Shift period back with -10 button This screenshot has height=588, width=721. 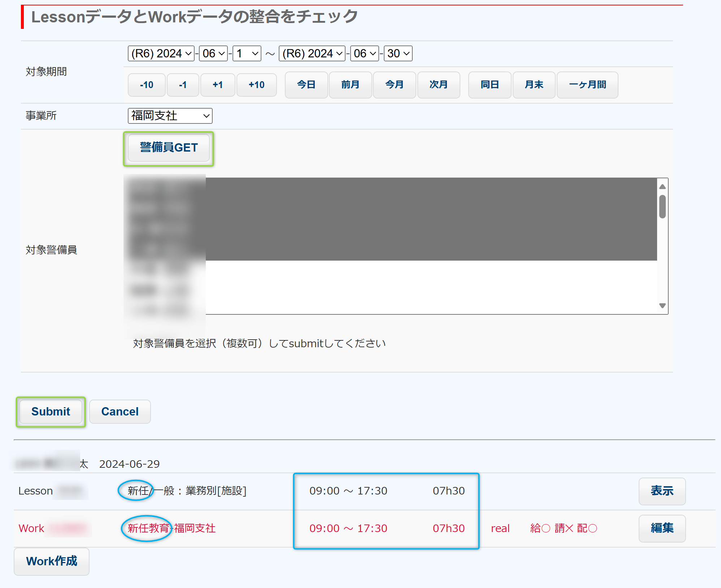[x=147, y=85]
